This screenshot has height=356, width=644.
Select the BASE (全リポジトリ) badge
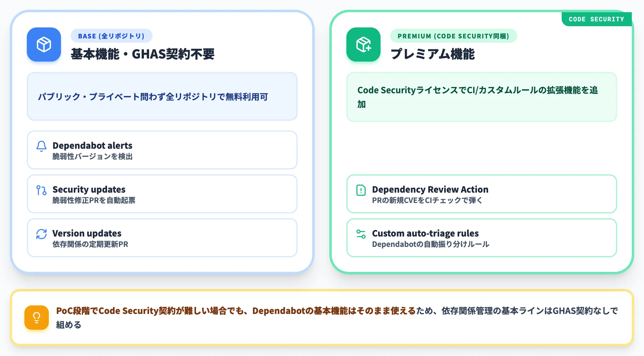click(111, 36)
